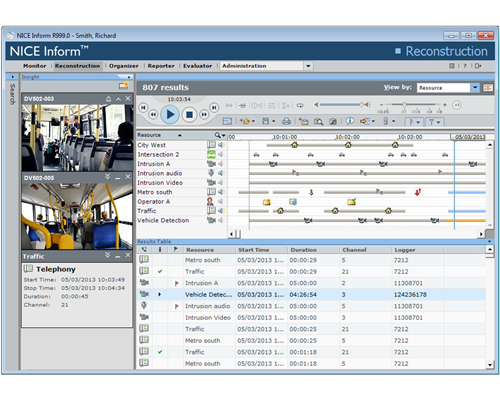Mute the Intrusion audio speaker icon

click(221, 173)
